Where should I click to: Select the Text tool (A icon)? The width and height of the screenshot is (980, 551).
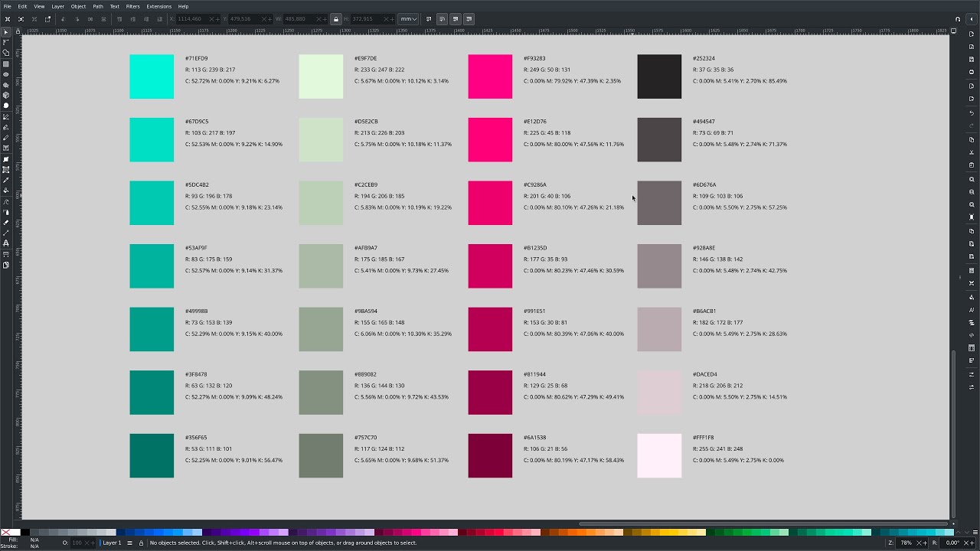coord(6,243)
